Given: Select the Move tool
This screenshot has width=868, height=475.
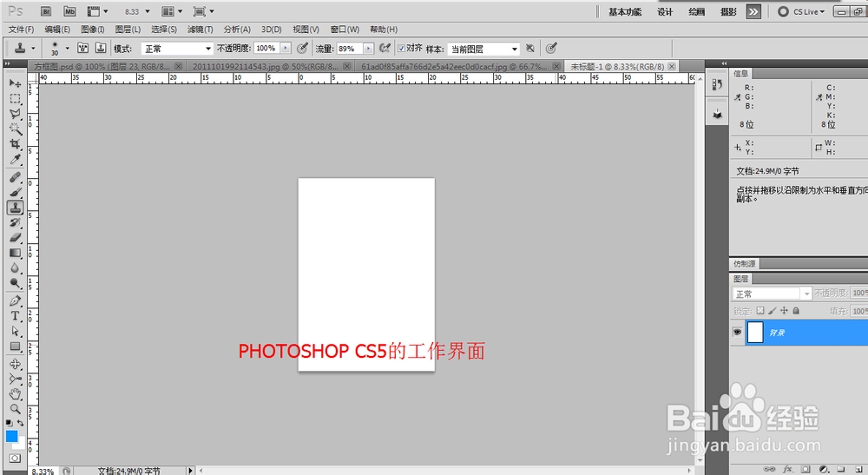Looking at the screenshot, I should click(x=15, y=83).
